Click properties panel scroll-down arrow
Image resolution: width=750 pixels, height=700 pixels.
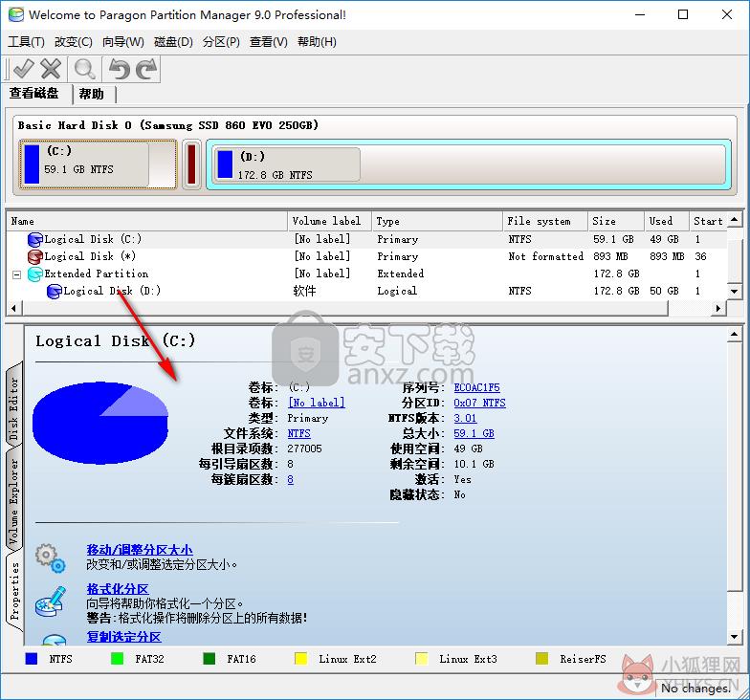pos(735,637)
